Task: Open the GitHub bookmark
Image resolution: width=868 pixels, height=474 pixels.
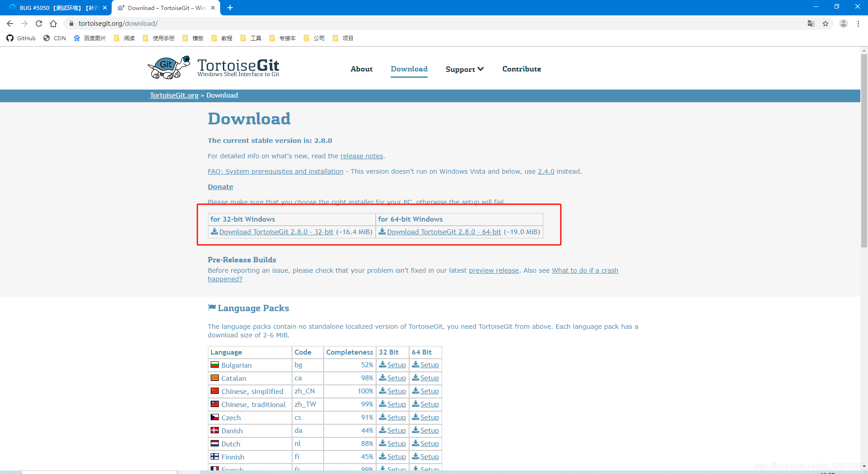Action: click(21, 38)
